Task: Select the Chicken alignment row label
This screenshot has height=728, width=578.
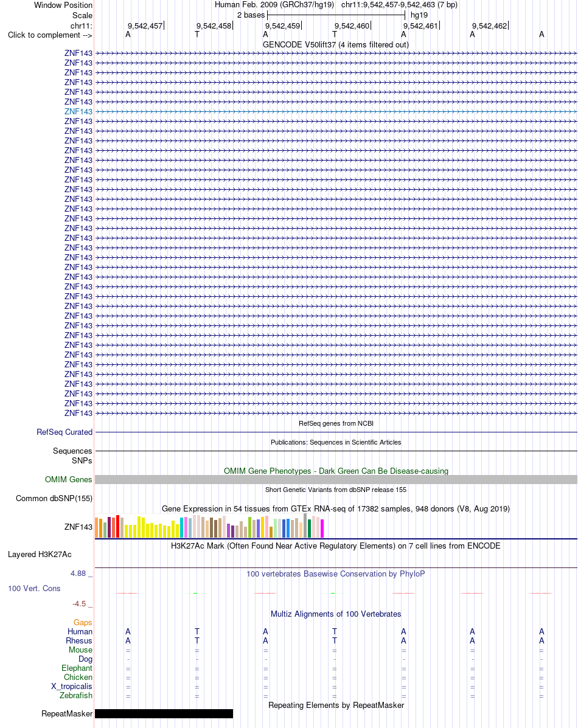Action: coord(78,678)
